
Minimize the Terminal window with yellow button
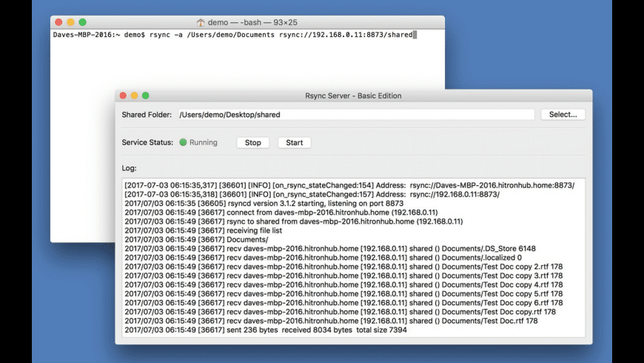click(70, 22)
